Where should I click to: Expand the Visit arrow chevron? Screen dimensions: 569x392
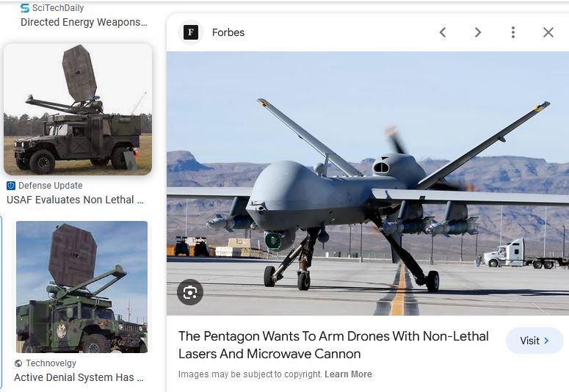point(546,341)
